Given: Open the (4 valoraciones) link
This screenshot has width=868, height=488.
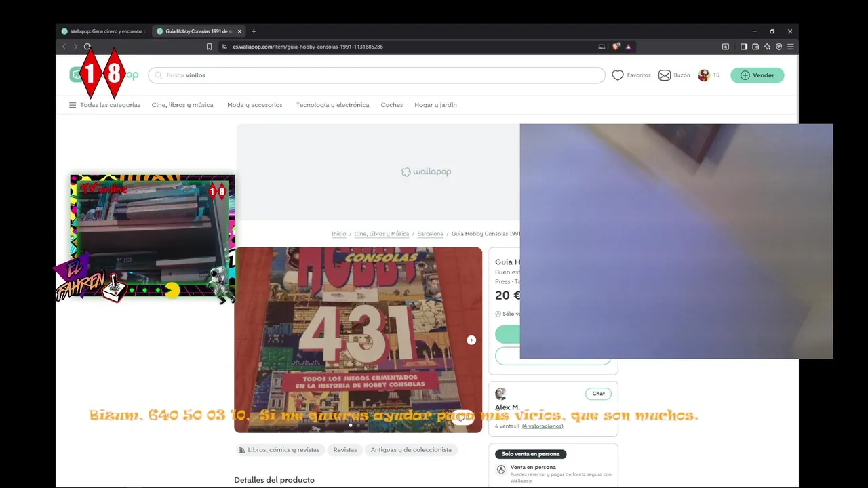Looking at the screenshot, I should [542, 426].
